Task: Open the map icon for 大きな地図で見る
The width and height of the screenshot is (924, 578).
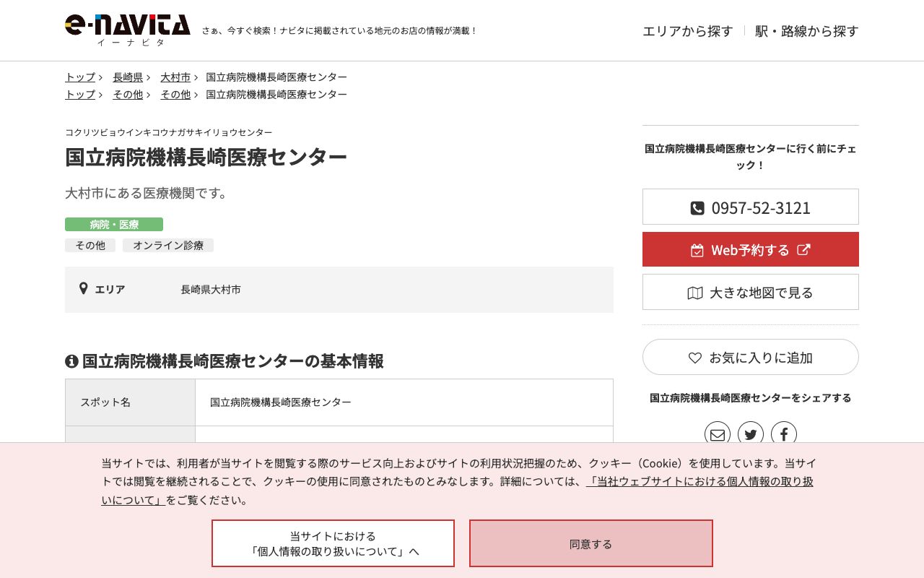Action: (694, 293)
